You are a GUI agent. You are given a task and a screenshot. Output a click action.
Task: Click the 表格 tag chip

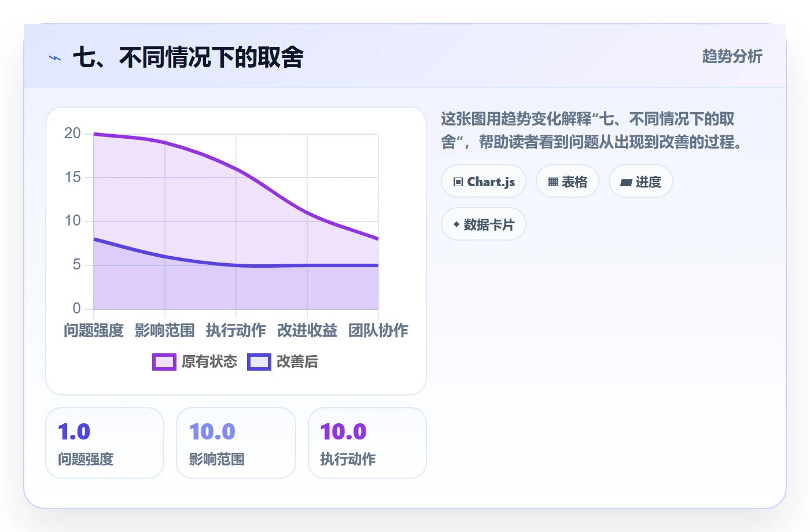(x=568, y=182)
